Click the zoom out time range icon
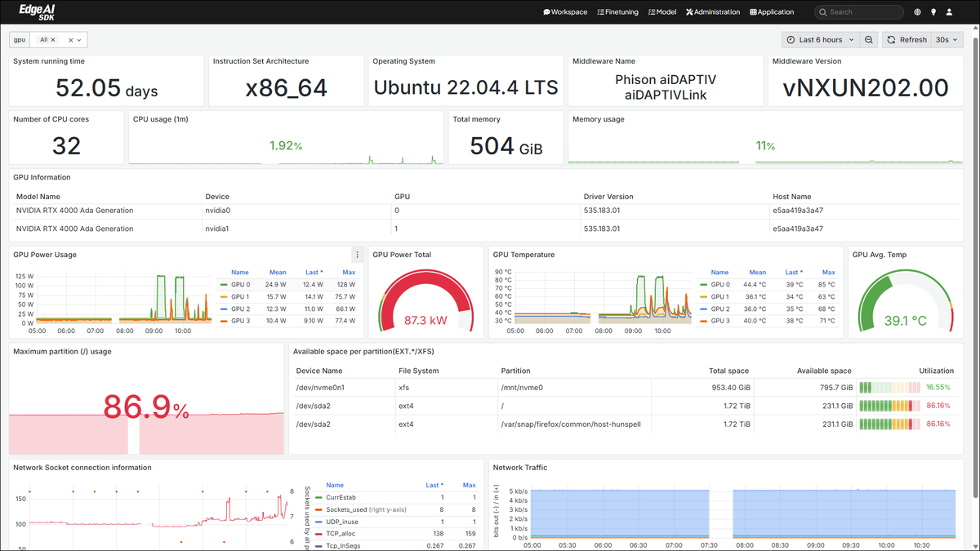980x551 pixels. click(868, 39)
